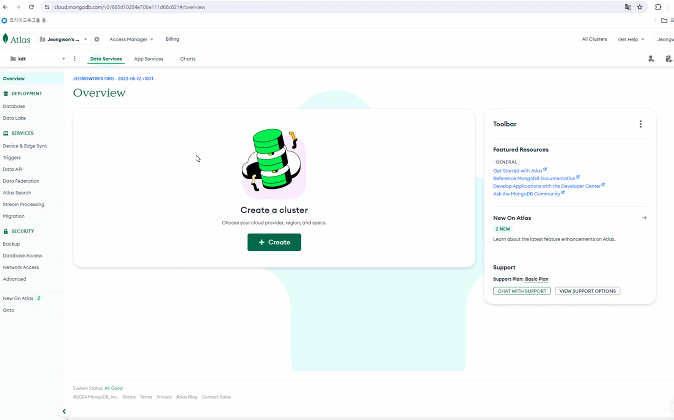Open project options three-dot menu
This screenshot has height=420, width=674.
tap(75, 58)
